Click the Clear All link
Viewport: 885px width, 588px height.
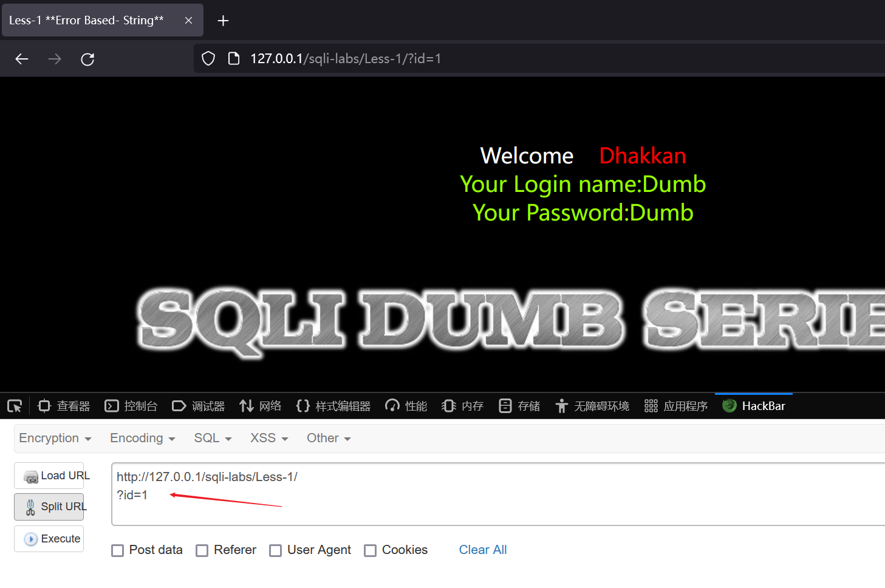tap(482, 550)
